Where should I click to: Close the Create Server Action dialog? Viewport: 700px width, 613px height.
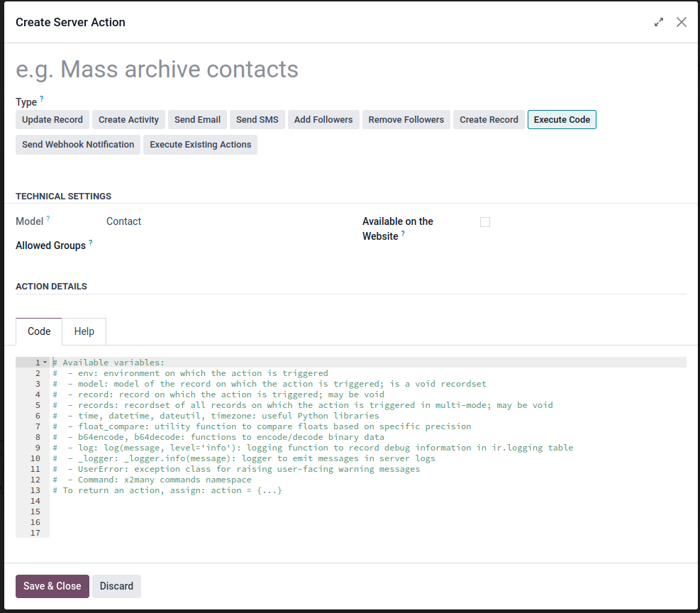(x=682, y=22)
